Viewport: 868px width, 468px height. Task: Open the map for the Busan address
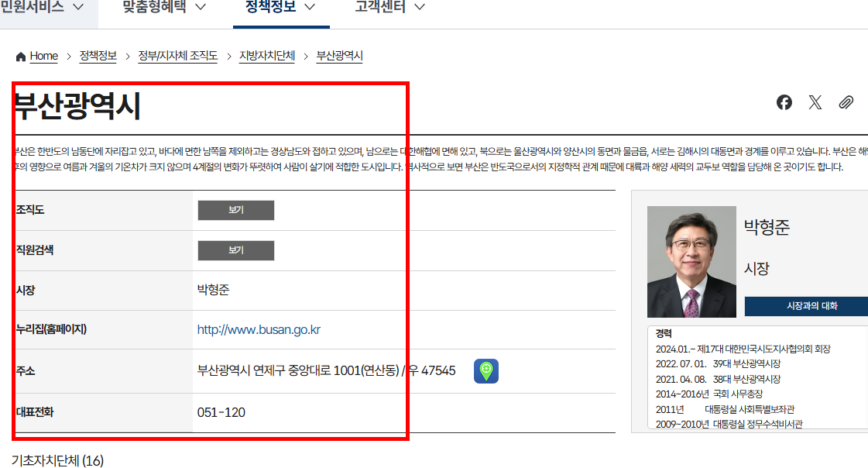coord(485,371)
